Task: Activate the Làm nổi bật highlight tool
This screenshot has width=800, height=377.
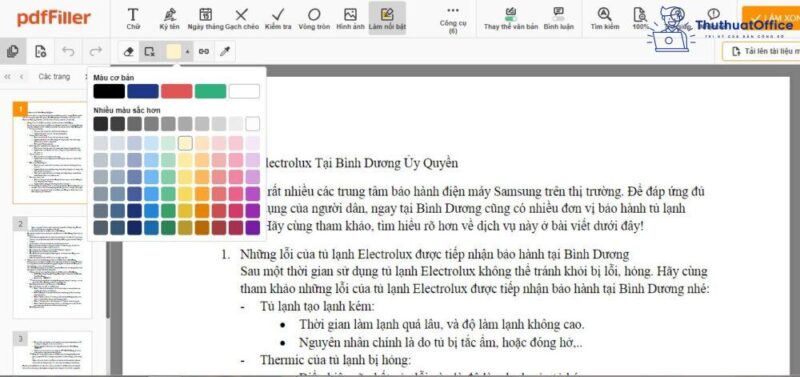Action: tap(387, 18)
